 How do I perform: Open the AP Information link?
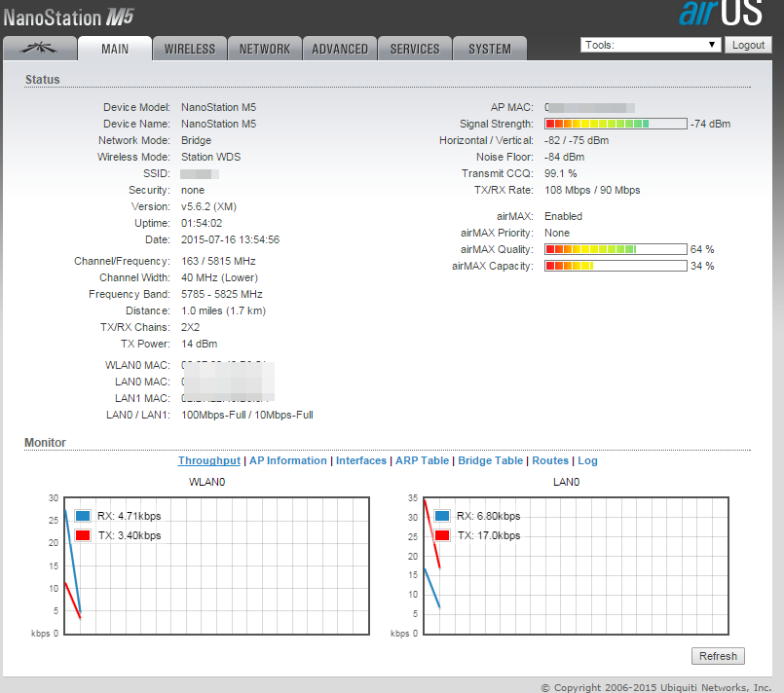coord(288,460)
